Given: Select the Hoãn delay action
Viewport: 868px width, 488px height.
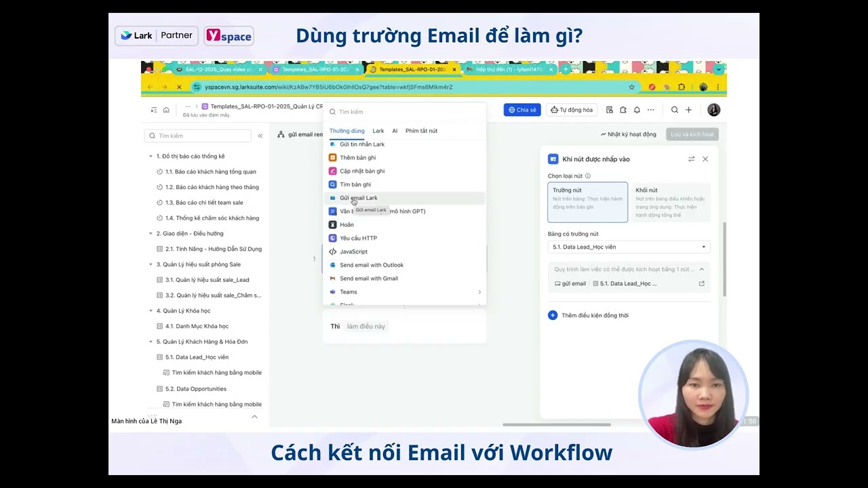Looking at the screenshot, I should (404, 225).
